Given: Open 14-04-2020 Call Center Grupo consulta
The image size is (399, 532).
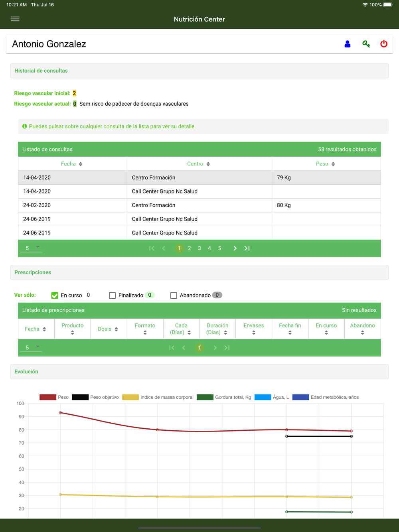Looking at the screenshot, I should click(199, 191).
